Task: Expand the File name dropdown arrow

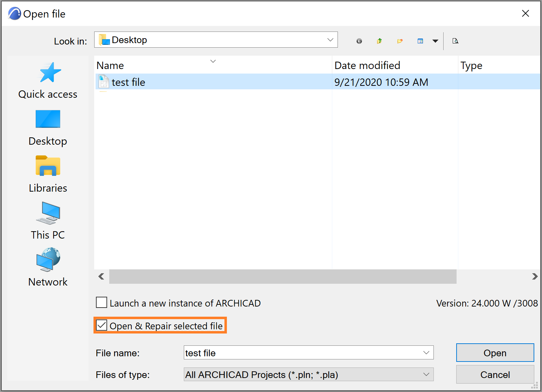Action: pyautogui.click(x=426, y=353)
